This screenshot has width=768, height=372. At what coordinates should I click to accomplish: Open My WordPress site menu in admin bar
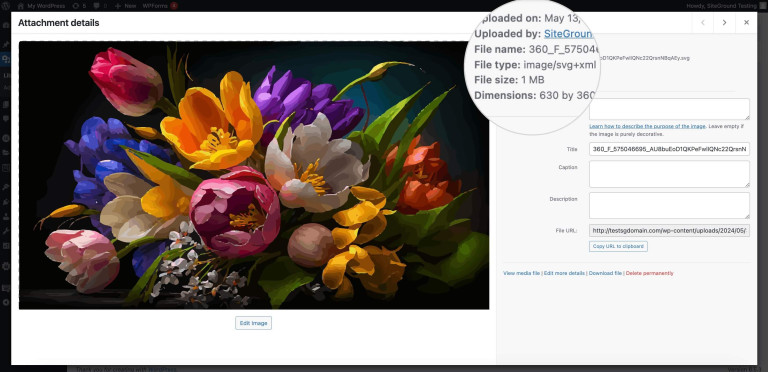pos(41,6)
